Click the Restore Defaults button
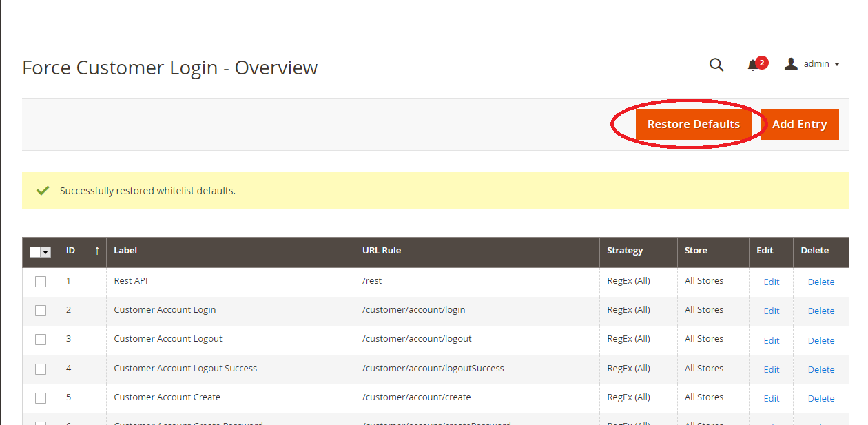Screen dimensions: 868x425 click(693, 124)
